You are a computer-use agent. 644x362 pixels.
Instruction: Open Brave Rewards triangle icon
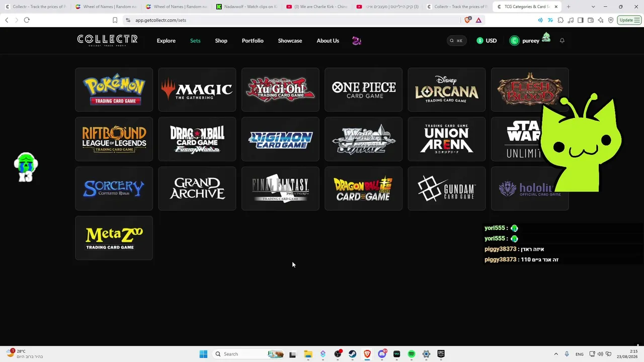pos(478,20)
